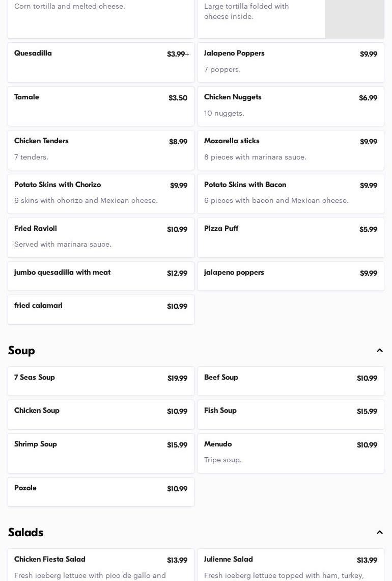Open the Quesadilla menu item
This screenshot has height=581, width=392.
pos(101,62)
